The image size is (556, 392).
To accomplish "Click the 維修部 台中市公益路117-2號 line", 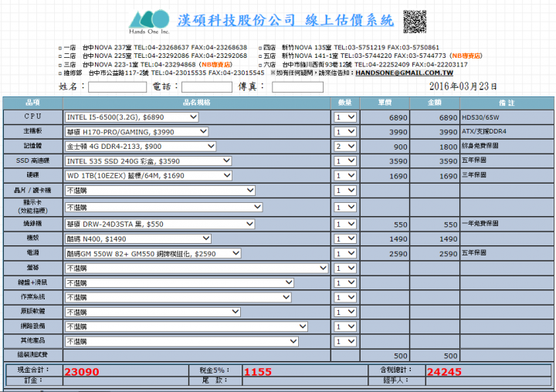I will pos(161,73).
